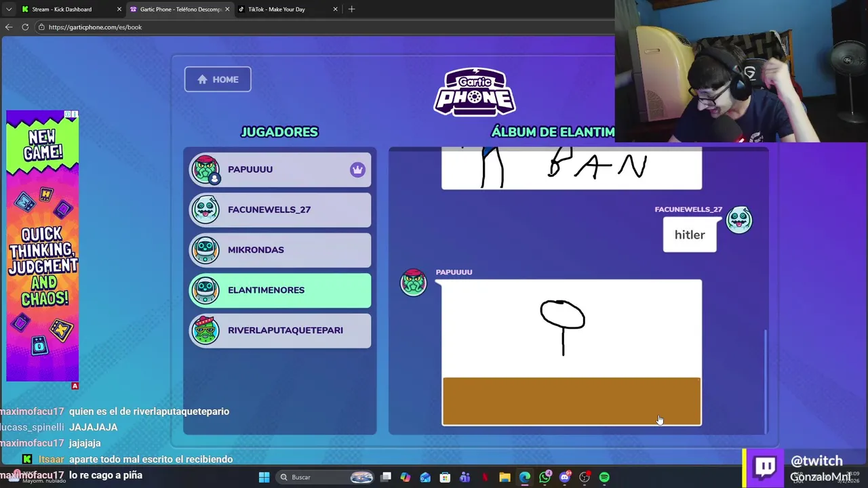Open the New Game advertisement banner

point(43,246)
